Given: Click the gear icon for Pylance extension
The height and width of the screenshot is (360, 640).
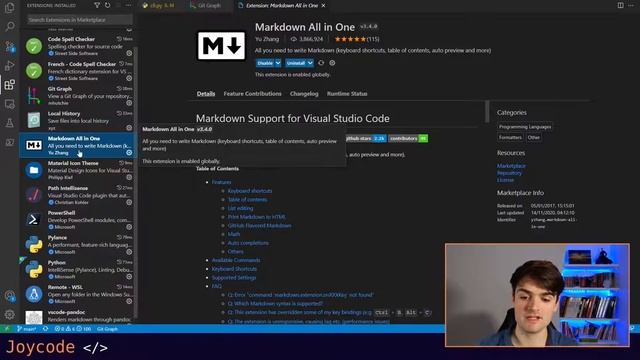Looking at the screenshot, I should pos(129,251).
